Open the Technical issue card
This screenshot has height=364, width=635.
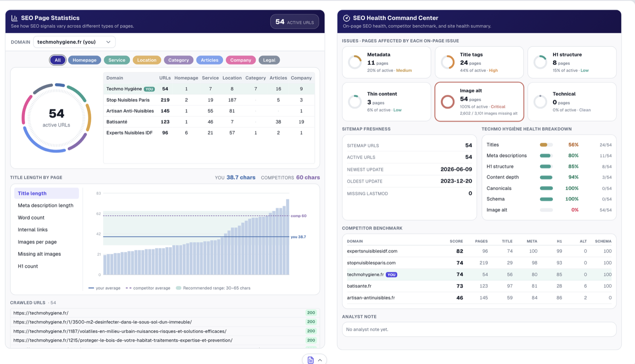tap(572, 102)
